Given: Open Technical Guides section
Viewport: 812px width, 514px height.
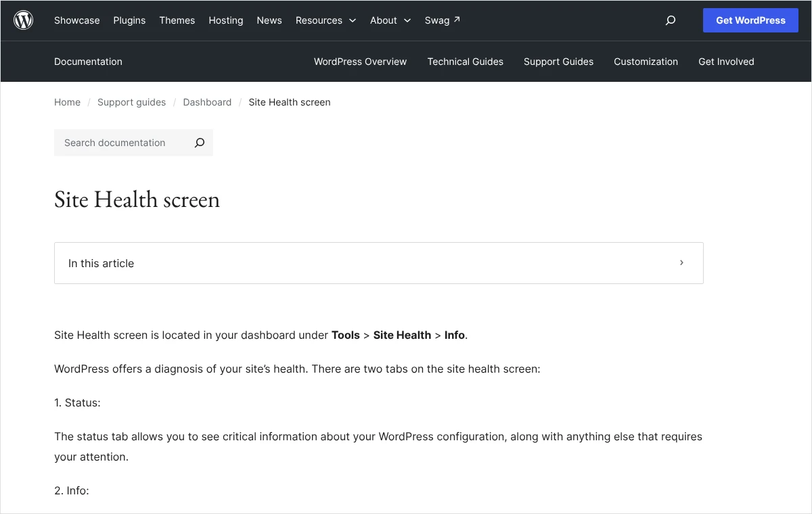Looking at the screenshot, I should point(466,62).
